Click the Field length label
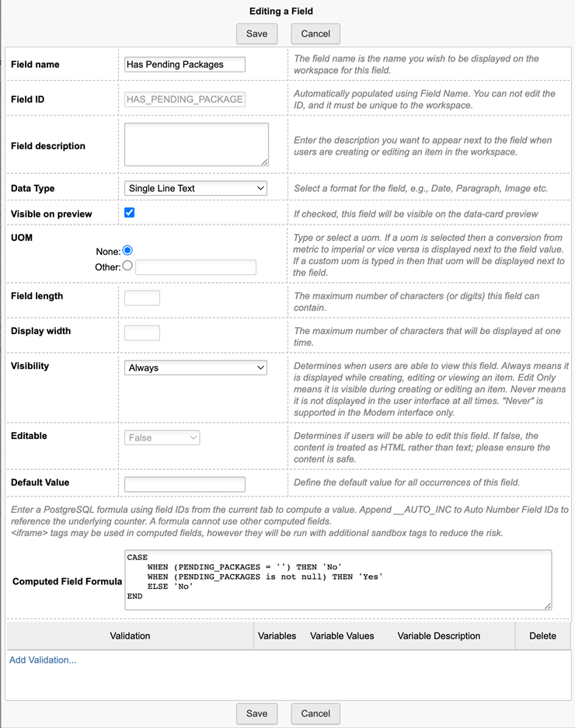Image resolution: width=575 pixels, height=728 pixels. tap(37, 296)
